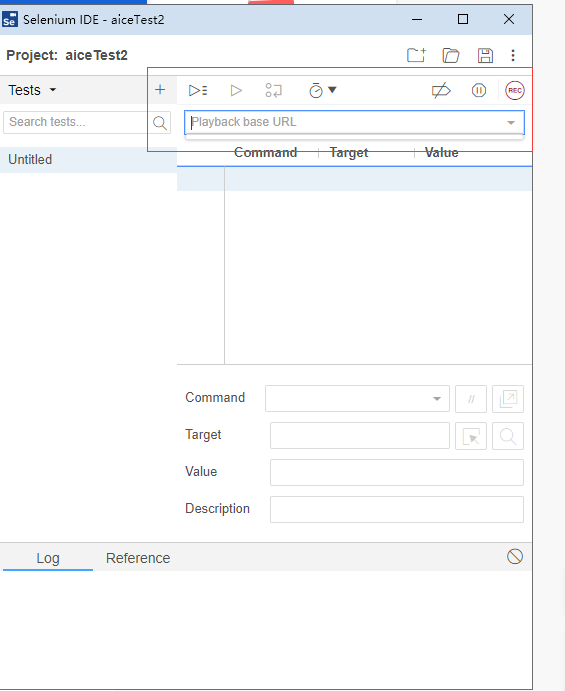
Task: Click the Target column header
Action: [349, 152]
